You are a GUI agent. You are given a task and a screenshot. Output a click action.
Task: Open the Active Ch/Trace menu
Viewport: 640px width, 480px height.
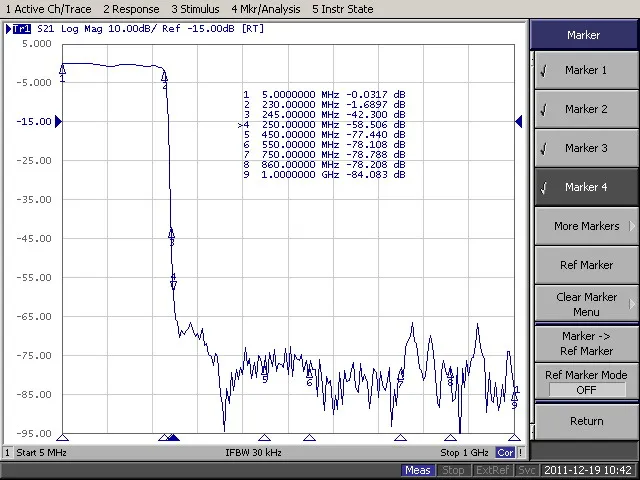click(48, 9)
